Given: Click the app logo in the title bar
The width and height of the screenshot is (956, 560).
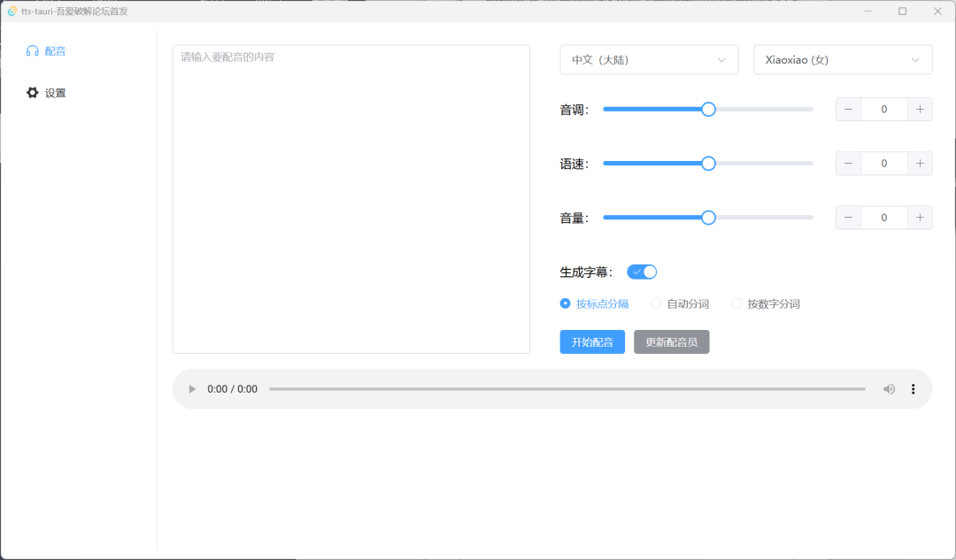Looking at the screenshot, I should (12, 11).
